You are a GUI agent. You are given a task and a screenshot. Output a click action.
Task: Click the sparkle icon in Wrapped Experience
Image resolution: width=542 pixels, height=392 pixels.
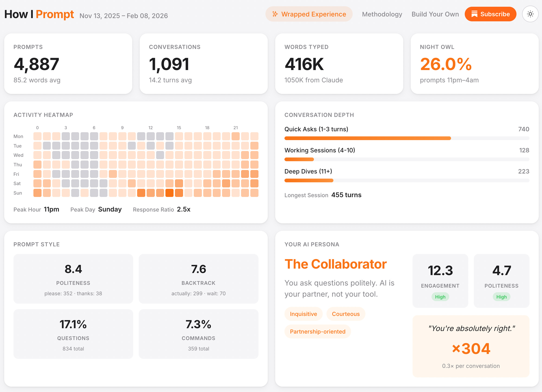[275, 14]
